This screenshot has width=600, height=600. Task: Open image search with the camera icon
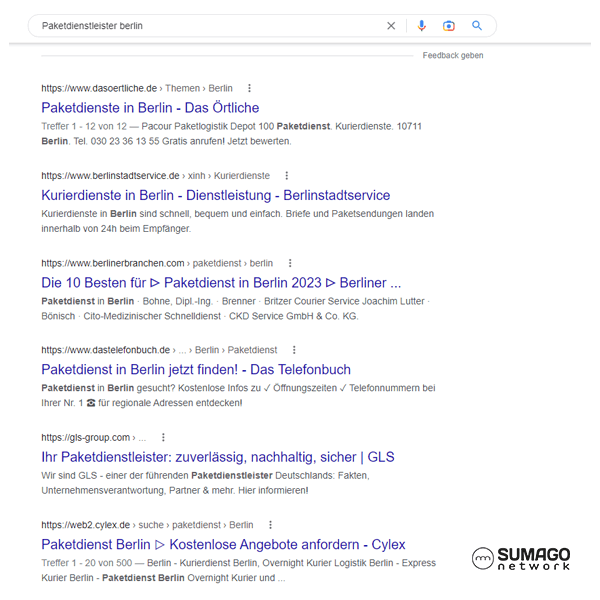448,26
